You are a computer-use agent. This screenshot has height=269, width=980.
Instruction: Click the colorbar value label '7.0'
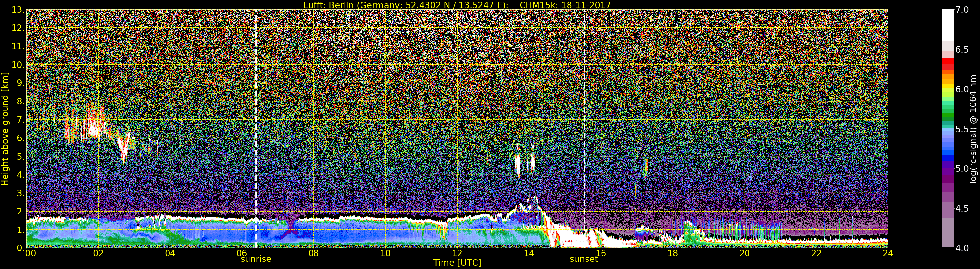pyautogui.click(x=962, y=10)
